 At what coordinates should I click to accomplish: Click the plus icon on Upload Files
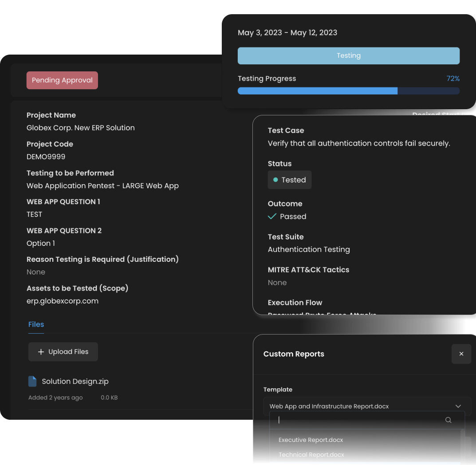[41, 352]
